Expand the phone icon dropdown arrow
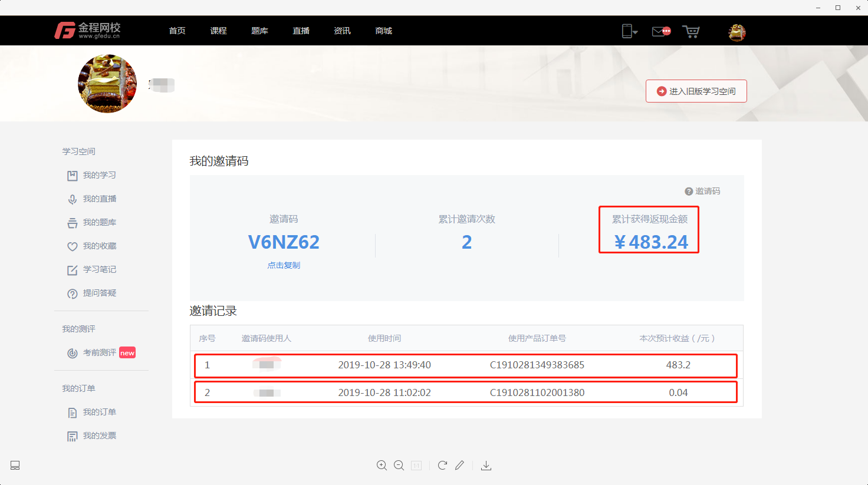This screenshot has height=485, width=868. 635,32
